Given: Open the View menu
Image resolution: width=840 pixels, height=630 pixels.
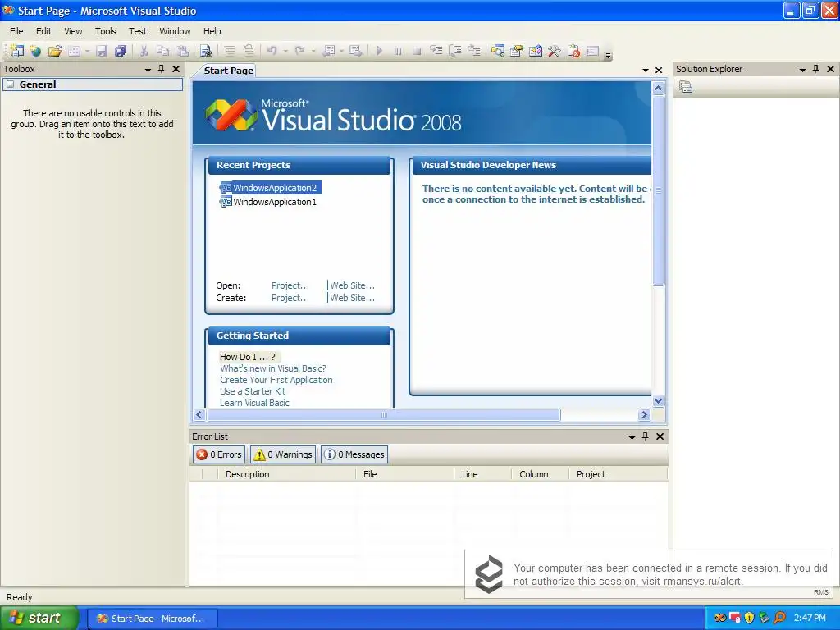Looking at the screenshot, I should click(73, 31).
